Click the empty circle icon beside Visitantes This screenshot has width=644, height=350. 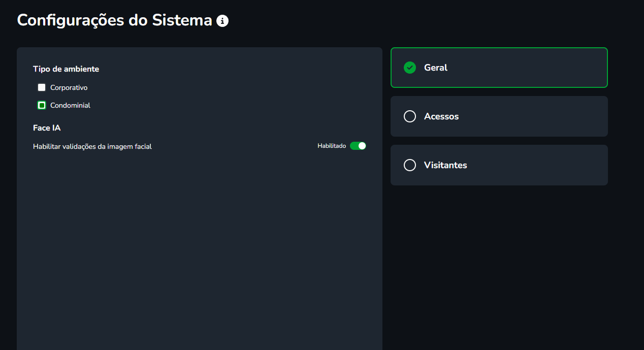click(410, 165)
